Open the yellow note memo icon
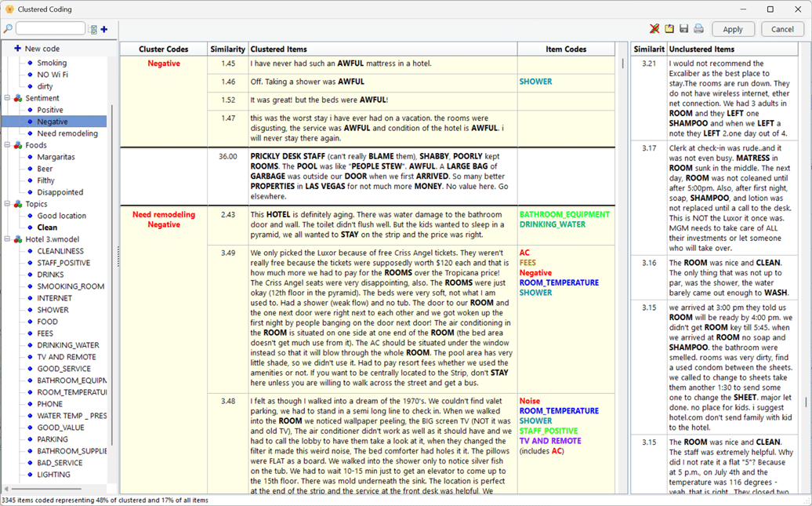 (x=669, y=29)
